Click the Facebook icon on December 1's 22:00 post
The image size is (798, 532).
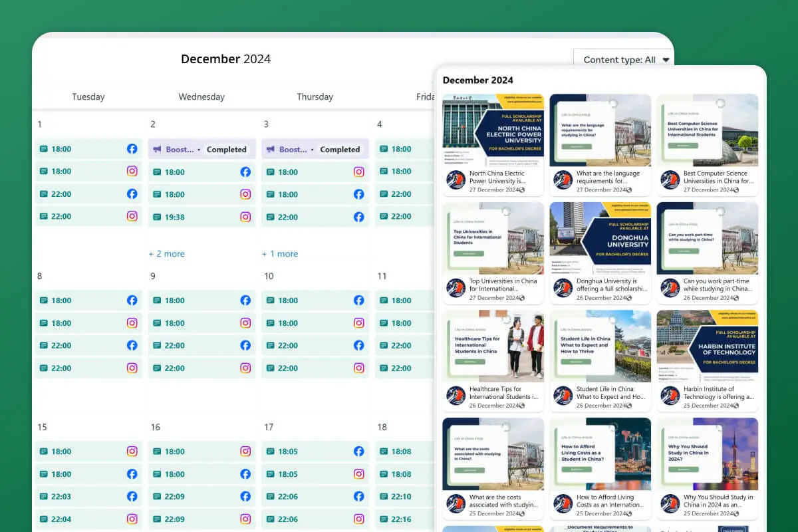[132, 194]
